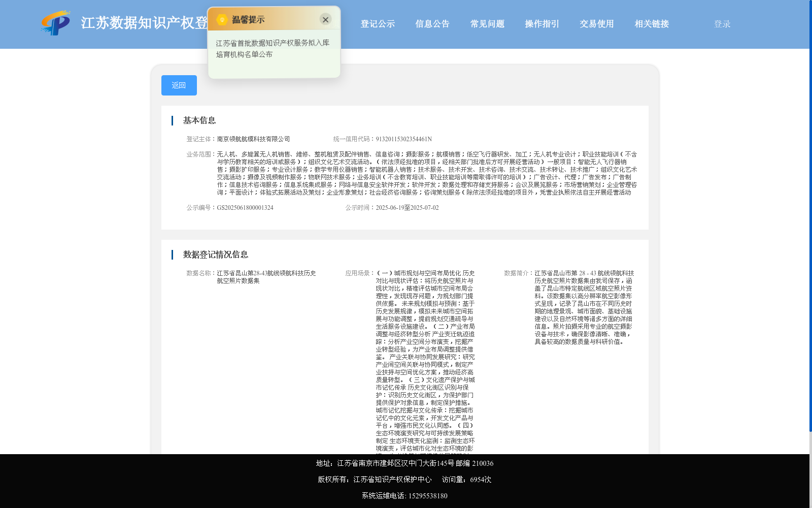Click the 公示编号 field label
This screenshot has width=812, height=508.
(201, 208)
